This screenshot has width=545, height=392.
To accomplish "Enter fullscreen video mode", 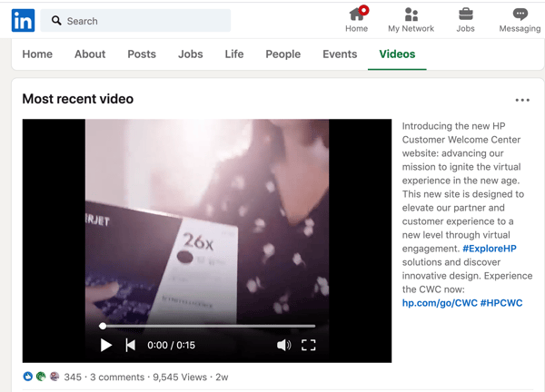I will pos(309,345).
